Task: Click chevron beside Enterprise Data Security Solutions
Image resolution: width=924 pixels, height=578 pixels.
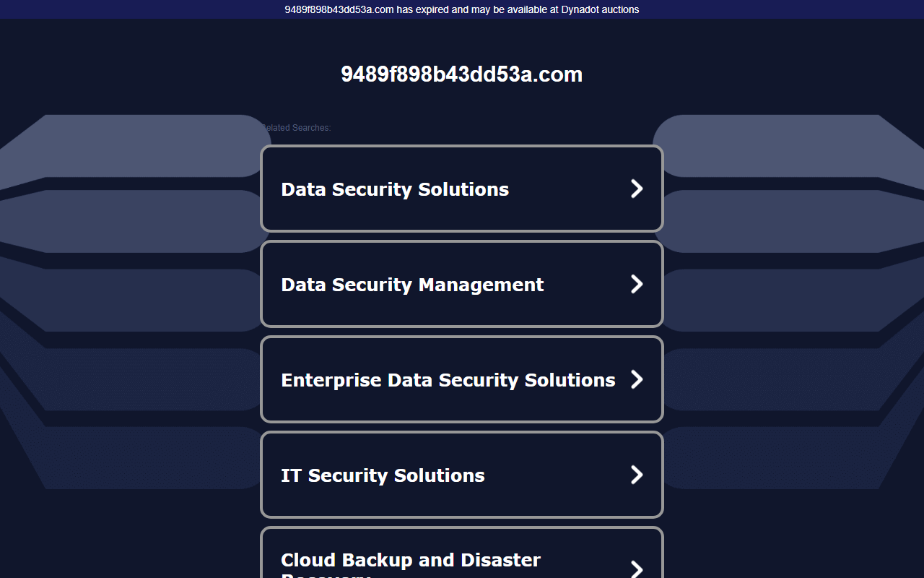Action: pos(637,379)
